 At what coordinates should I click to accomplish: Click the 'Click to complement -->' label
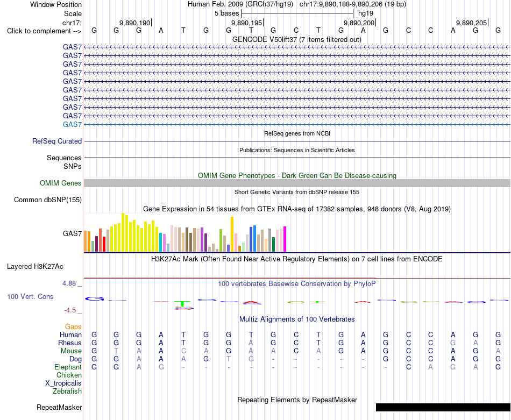click(44, 31)
